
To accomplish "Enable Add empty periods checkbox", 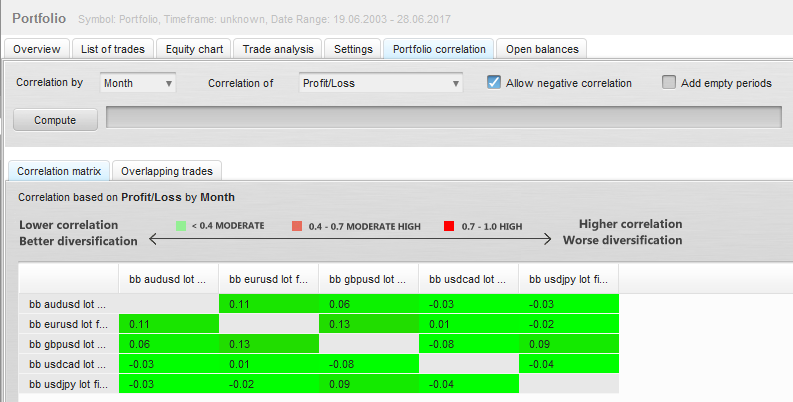I will click(x=669, y=83).
